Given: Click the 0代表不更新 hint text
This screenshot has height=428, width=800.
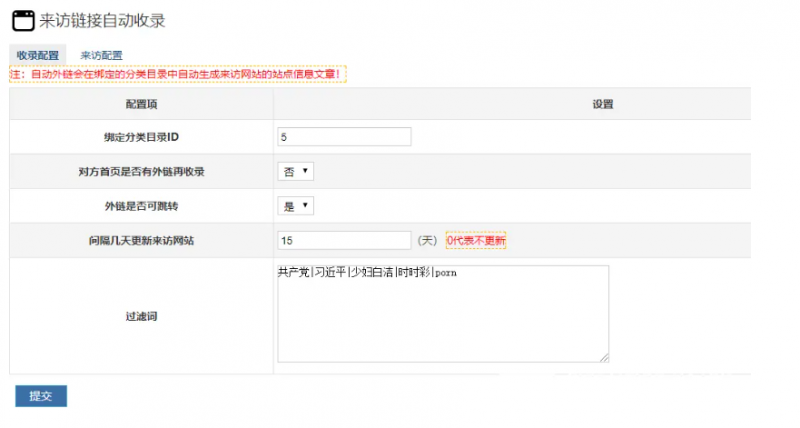Looking at the screenshot, I should (476, 241).
